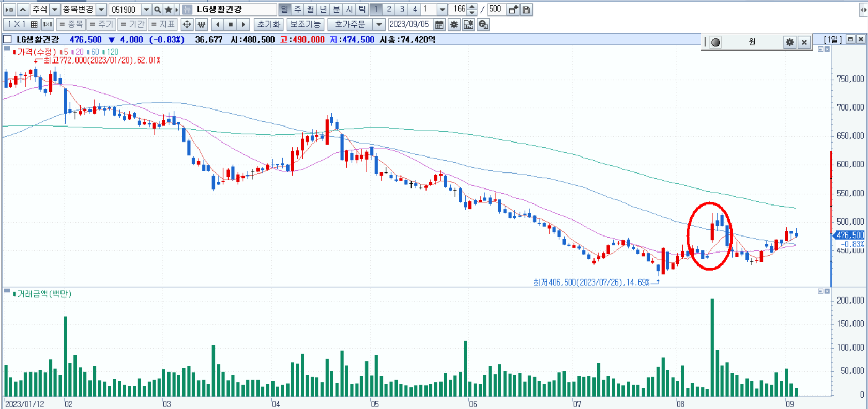Click the up arrow collapse icon in toolbar
The image size is (868, 409).
pyautogui.click(x=23, y=9)
